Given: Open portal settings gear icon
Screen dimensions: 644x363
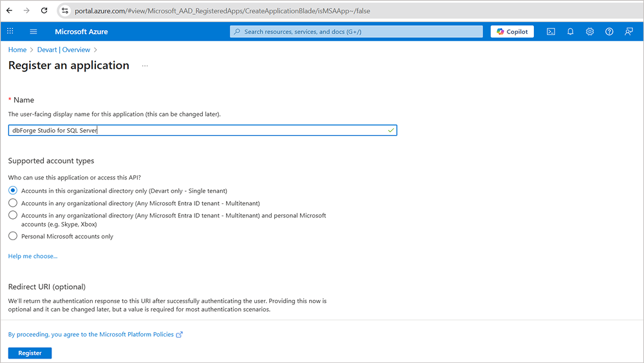Looking at the screenshot, I should pos(590,32).
